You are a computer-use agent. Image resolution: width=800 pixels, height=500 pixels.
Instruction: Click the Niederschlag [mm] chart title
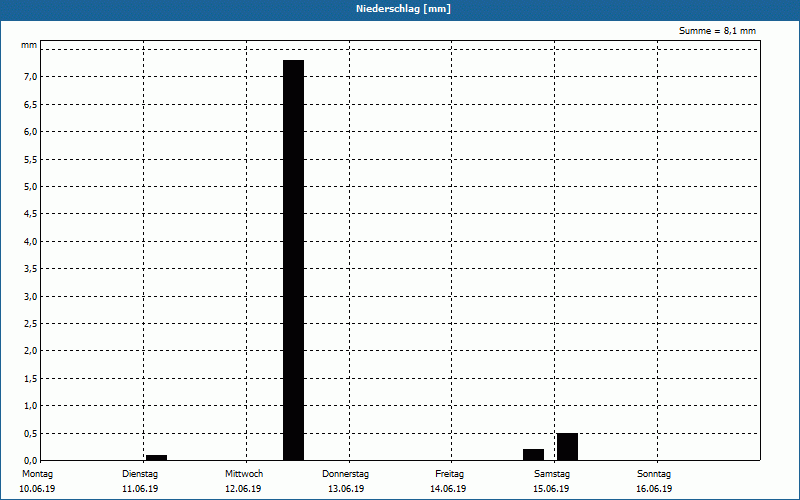pos(403,9)
